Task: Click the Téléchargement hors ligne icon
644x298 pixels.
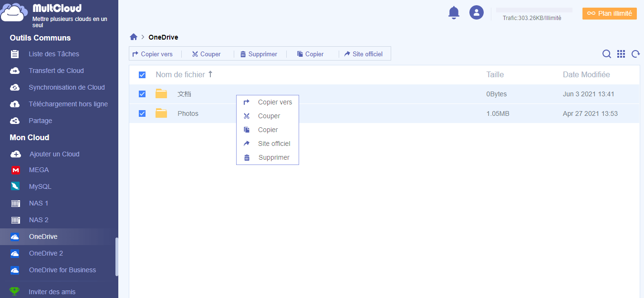Action: 15,104
